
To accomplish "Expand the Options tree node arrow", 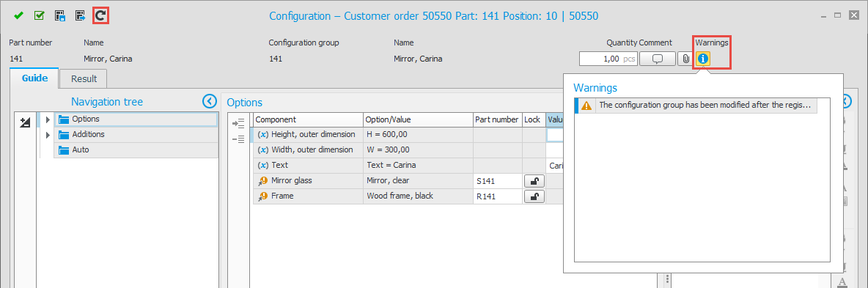I will (x=48, y=119).
